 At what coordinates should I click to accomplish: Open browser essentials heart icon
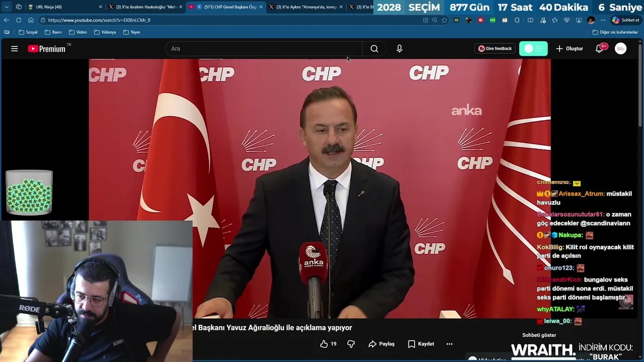[x=567, y=20]
